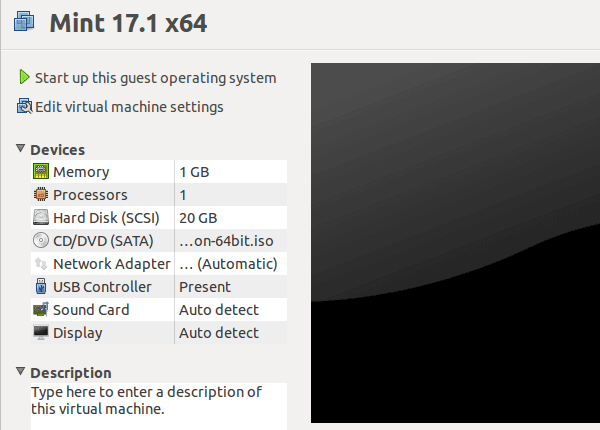Click the green play arrow icon
Image resolution: width=600 pixels, height=430 pixels.
pyautogui.click(x=24, y=77)
